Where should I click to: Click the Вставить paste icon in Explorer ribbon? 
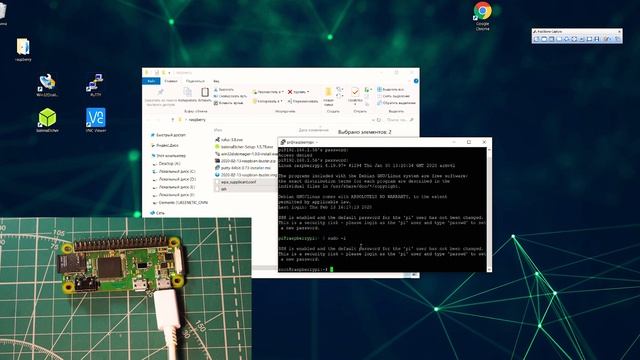coord(205,92)
